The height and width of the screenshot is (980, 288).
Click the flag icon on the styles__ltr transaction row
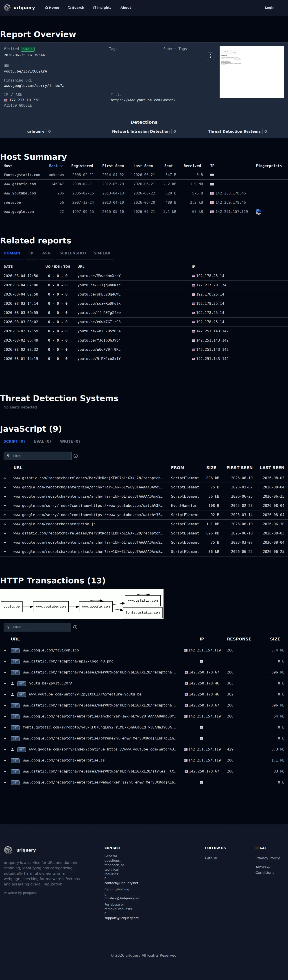[x=186, y=772]
